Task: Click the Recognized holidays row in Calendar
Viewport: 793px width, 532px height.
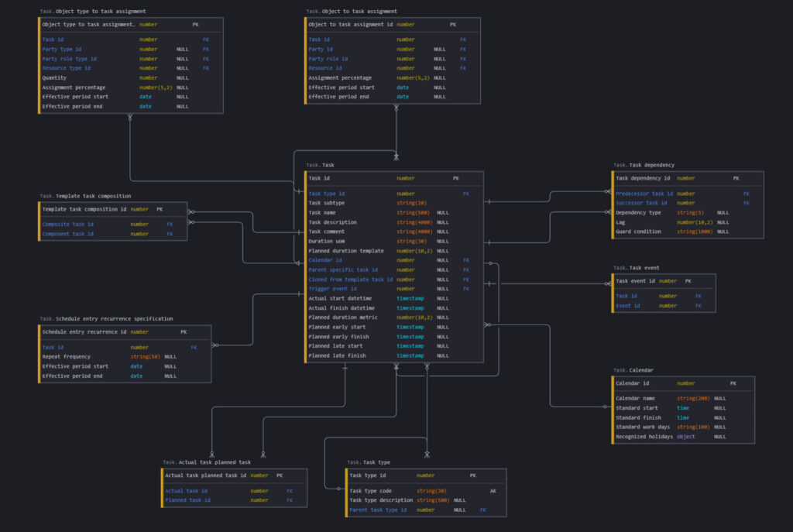Action: click(x=644, y=437)
